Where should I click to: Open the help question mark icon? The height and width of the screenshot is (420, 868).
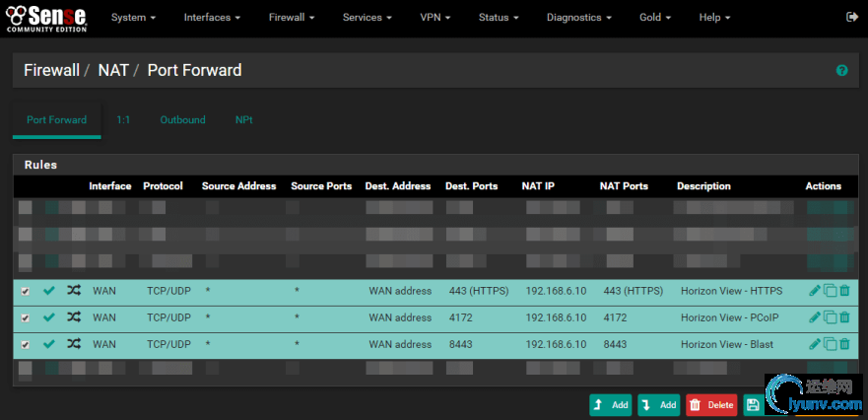842,70
